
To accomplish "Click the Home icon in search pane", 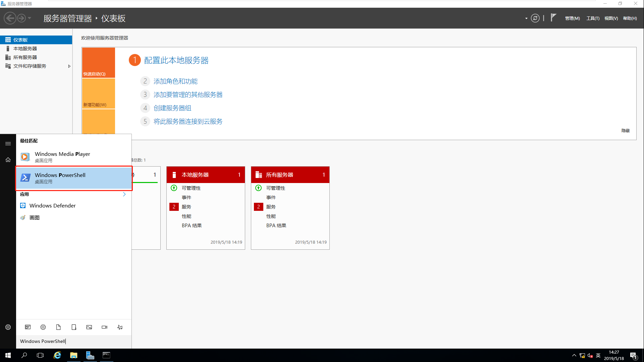I will tap(8, 160).
